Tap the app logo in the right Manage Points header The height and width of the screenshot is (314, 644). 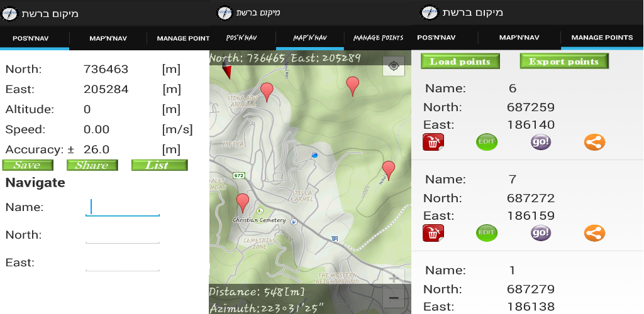click(429, 13)
